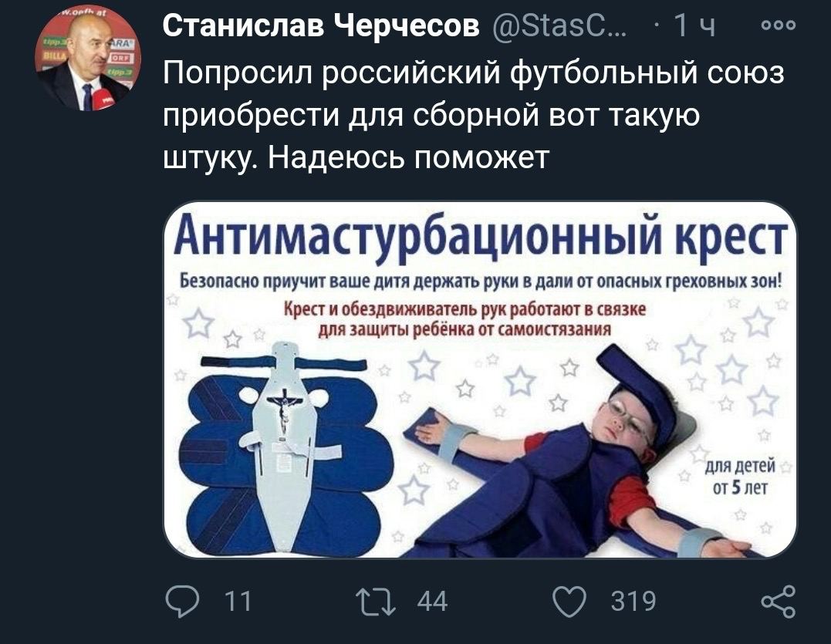The width and height of the screenshot is (831, 644).
Task: Click the likes count 319
Action: pos(633,602)
